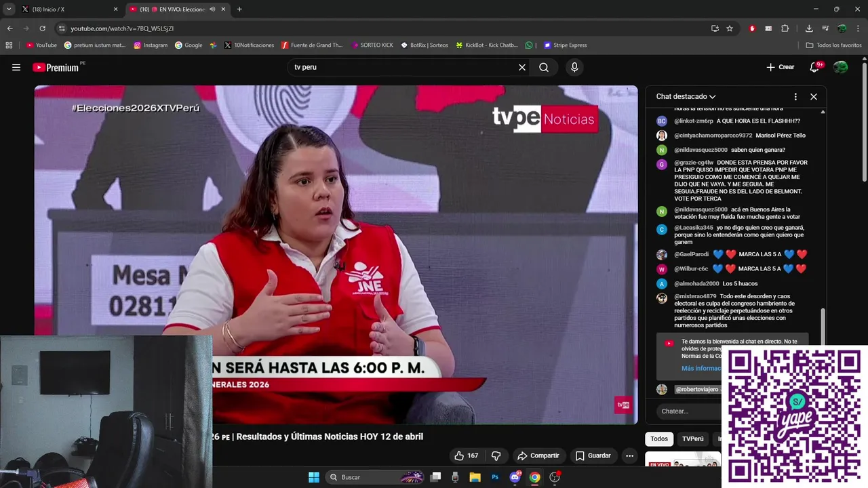This screenshot has height=488, width=868.
Task: Open Windows Start menu
Action: pos(314,477)
